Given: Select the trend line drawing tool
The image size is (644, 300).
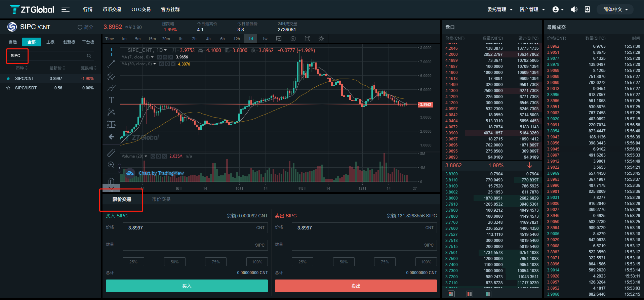Looking at the screenshot, I should [111, 64].
